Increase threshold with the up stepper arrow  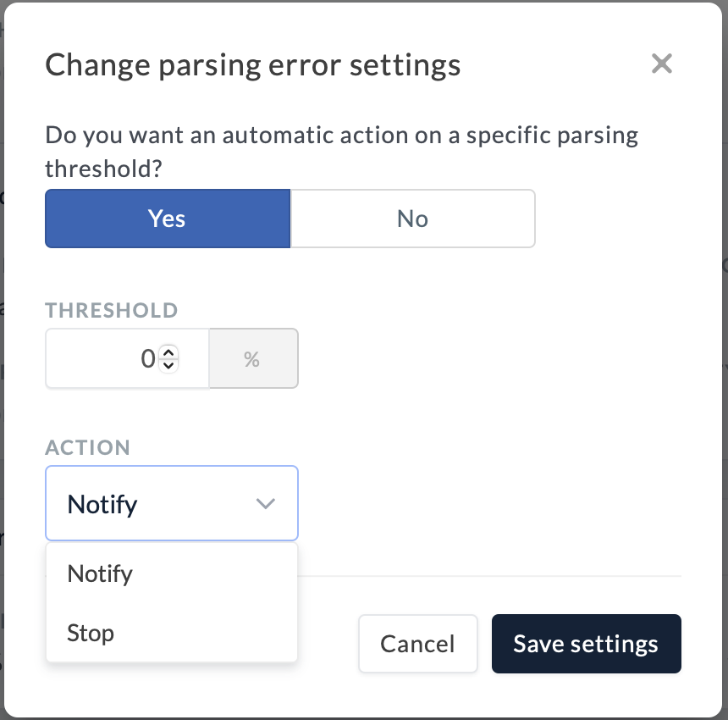(x=168, y=352)
